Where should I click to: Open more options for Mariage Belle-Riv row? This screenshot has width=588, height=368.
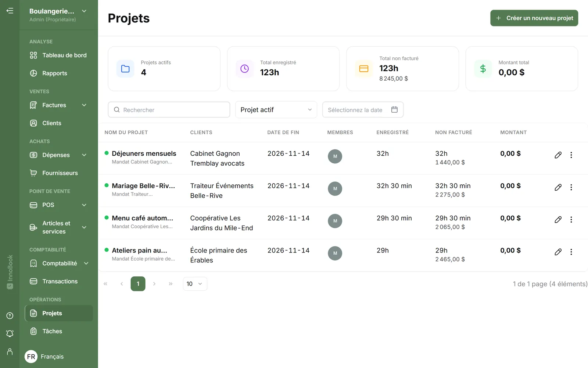point(571,187)
